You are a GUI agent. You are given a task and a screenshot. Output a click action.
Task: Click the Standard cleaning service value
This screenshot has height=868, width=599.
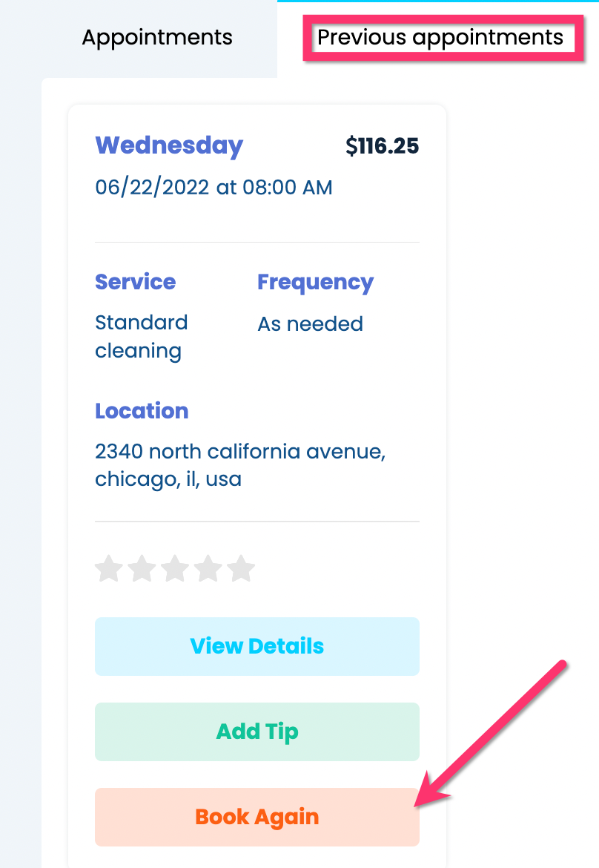(x=142, y=336)
